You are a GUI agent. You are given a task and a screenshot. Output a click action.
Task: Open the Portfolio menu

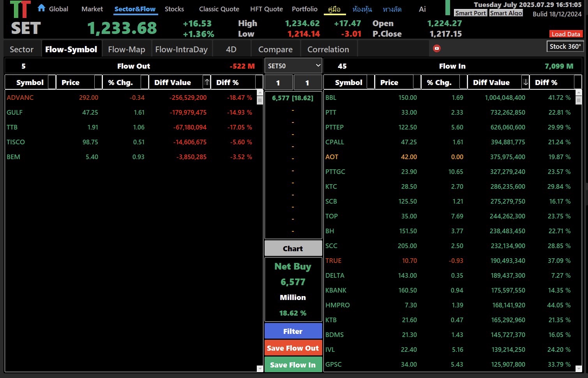[x=305, y=9]
